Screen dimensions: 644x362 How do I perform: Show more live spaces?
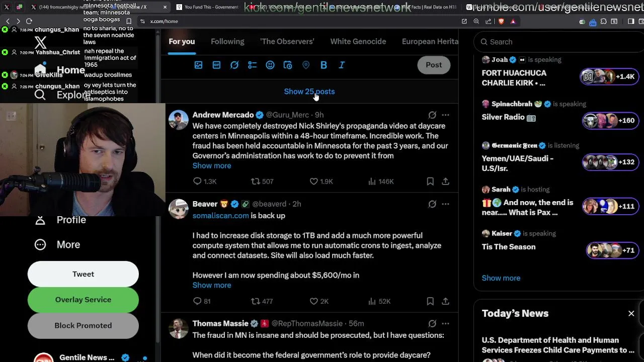pyautogui.click(x=501, y=278)
